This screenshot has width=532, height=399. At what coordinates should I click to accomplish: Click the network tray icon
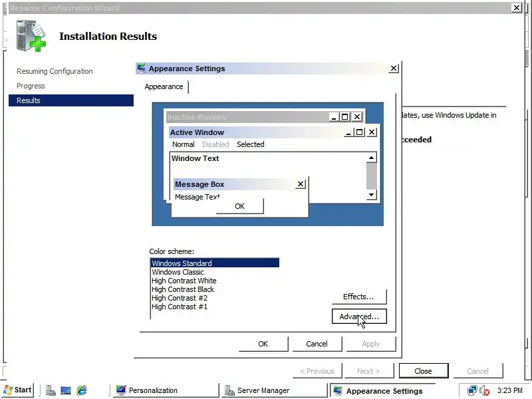click(x=472, y=390)
